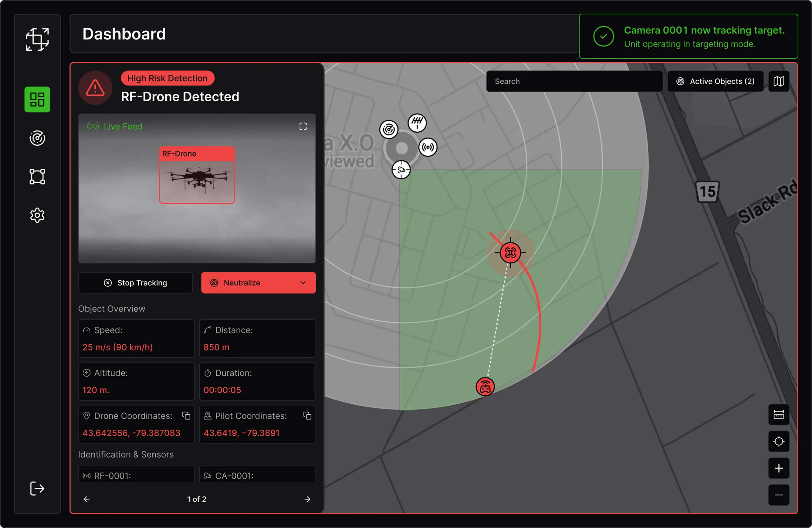Open settings gear in sidebar
The image size is (812, 528).
click(37, 215)
